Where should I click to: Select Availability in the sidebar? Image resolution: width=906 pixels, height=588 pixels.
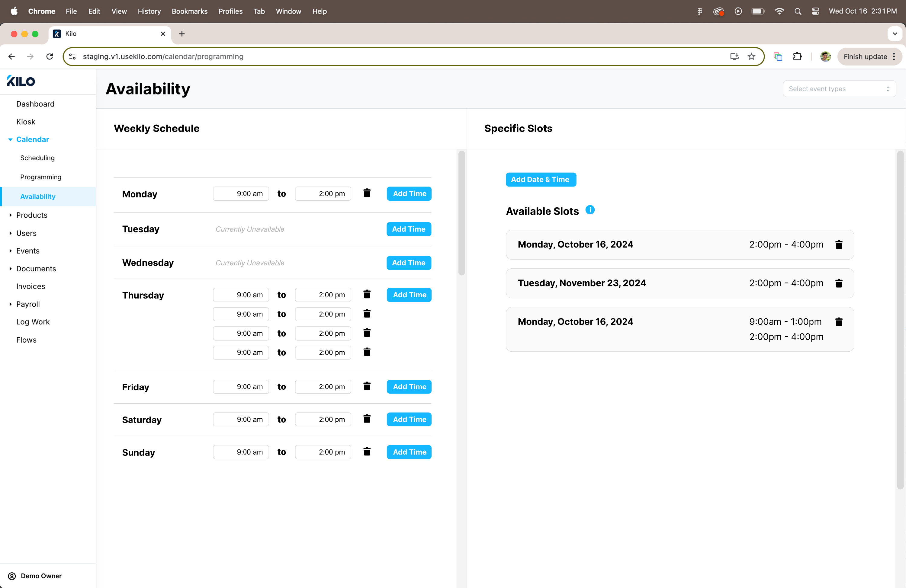point(48,197)
